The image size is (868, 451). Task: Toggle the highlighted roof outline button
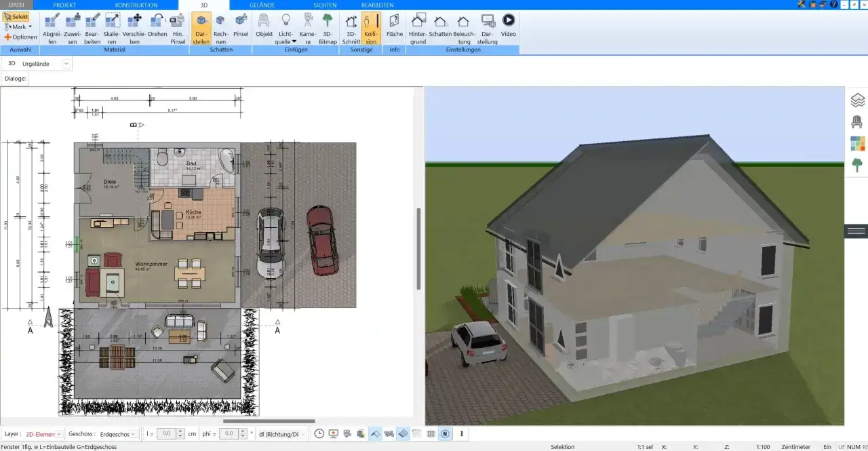375,433
